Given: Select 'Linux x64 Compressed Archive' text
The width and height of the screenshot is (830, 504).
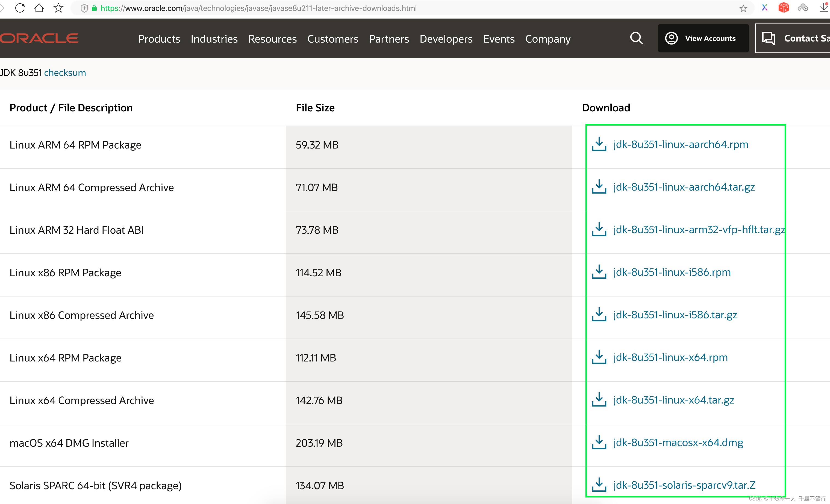Looking at the screenshot, I should 81,400.
